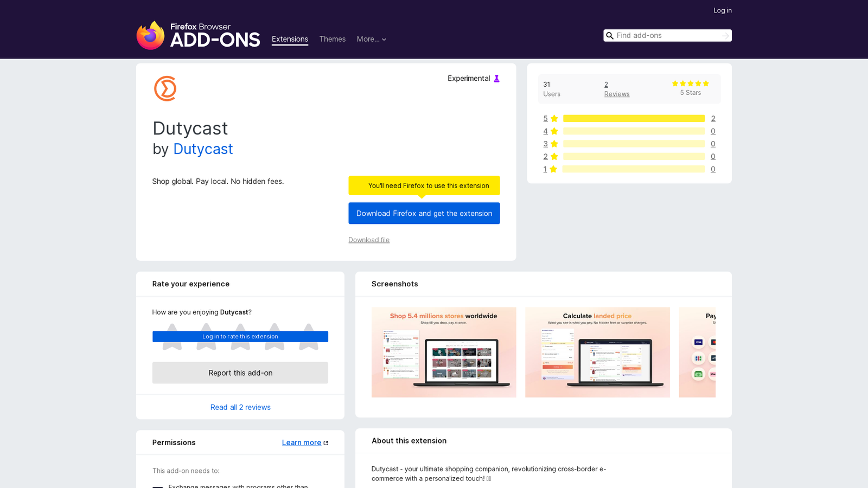Viewport: 868px width, 488px height.
Task: Open the Dutycast author link
Action: click(203, 149)
